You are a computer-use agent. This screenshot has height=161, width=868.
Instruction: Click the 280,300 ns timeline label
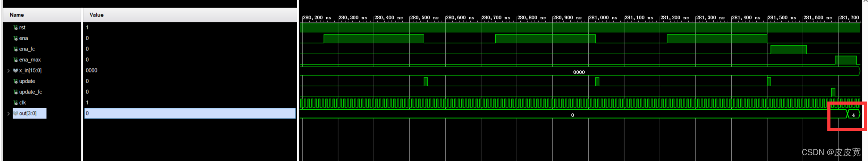coord(353,18)
